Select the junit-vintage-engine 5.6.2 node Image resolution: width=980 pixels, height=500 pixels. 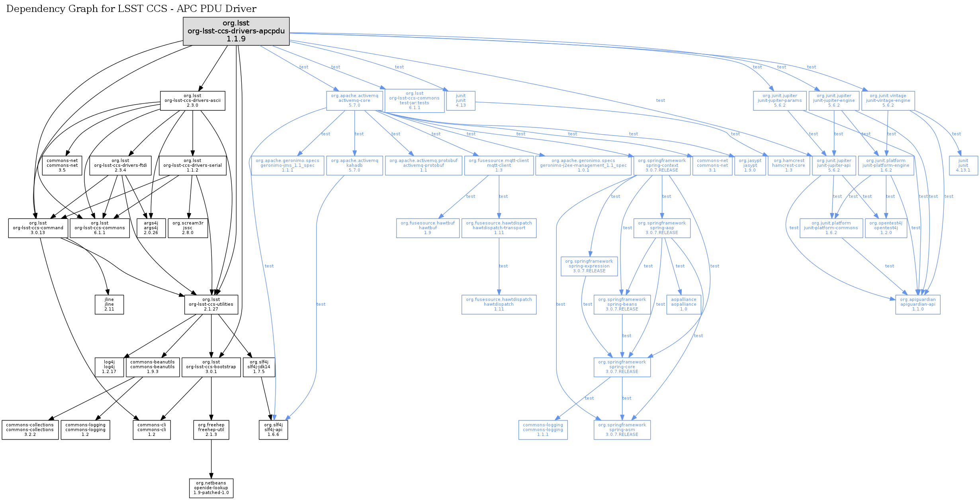pyautogui.click(x=888, y=101)
